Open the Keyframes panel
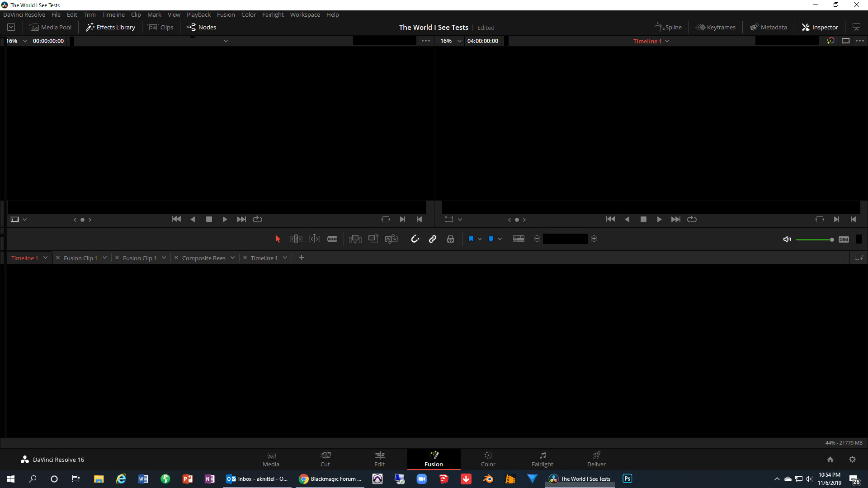Screen dimensions: 868x488 click(x=716, y=27)
